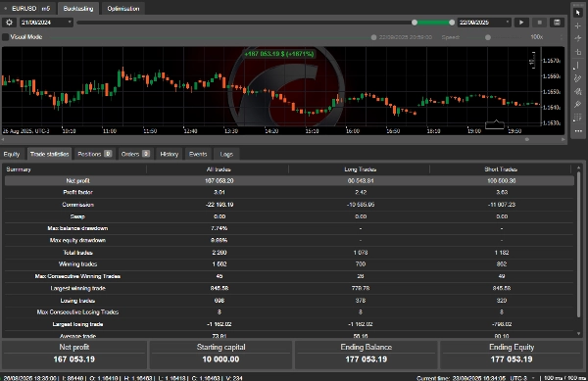Open the end date 22/09/2025 dropdown
This screenshot has height=381, width=588.
click(x=484, y=23)
